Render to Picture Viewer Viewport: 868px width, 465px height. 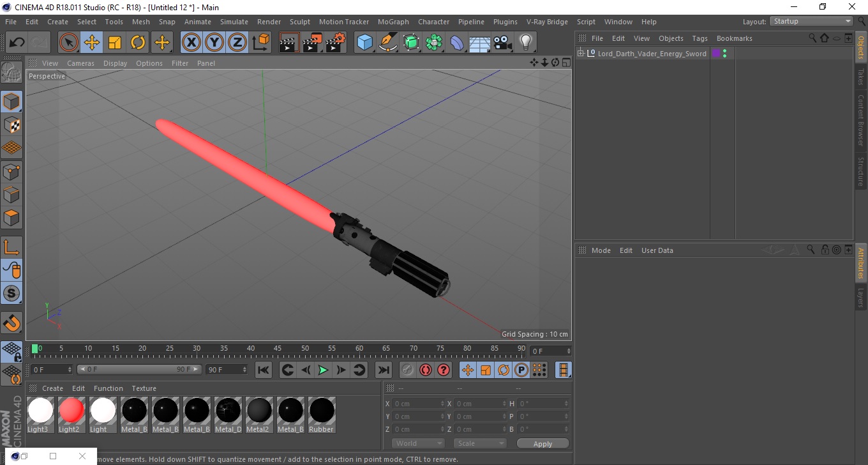(x=312, y=43)
